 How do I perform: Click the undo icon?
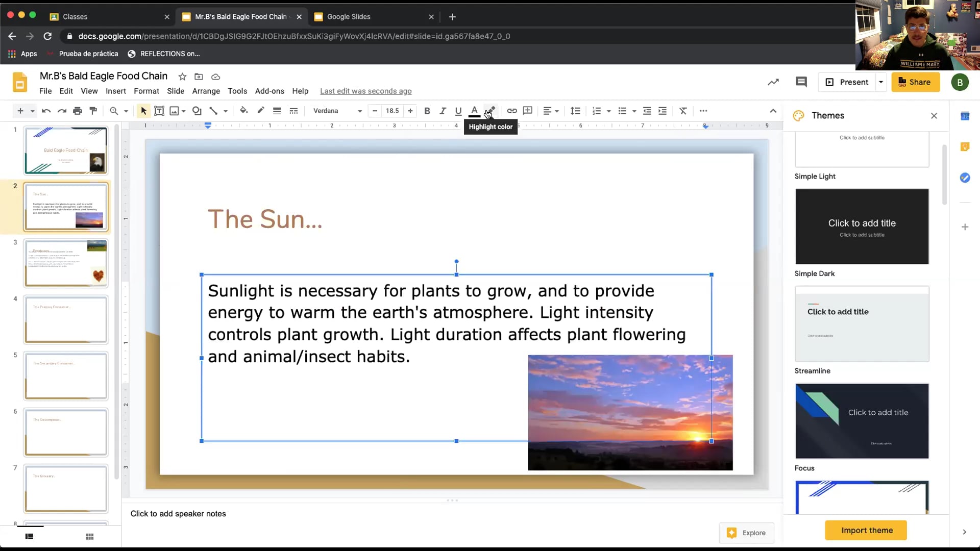[46, 111]
